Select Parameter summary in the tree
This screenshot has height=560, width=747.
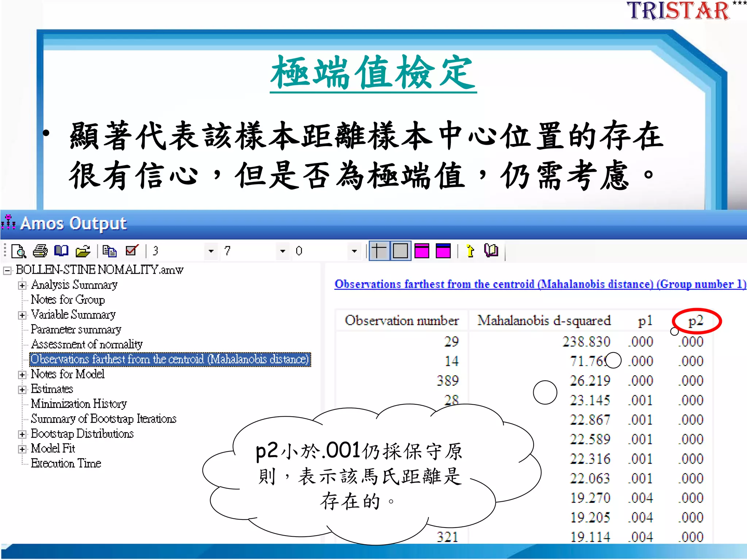click(76, 330)
